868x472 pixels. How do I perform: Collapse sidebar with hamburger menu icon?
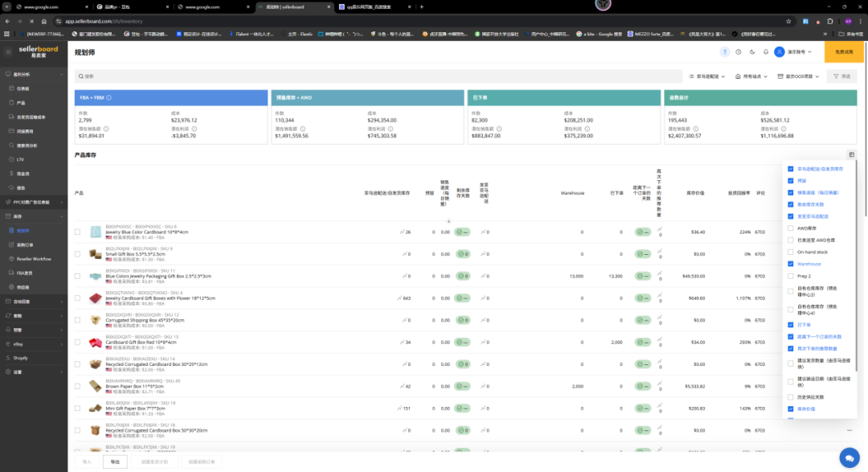tap(63, 50)
